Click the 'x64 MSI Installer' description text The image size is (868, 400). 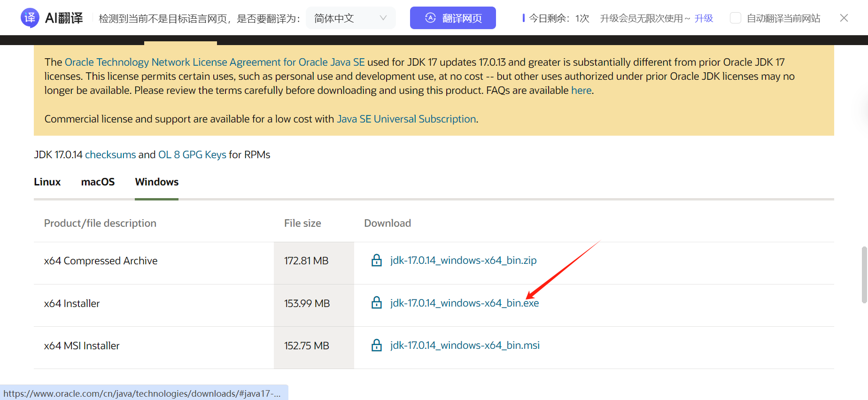coord(82,346)
